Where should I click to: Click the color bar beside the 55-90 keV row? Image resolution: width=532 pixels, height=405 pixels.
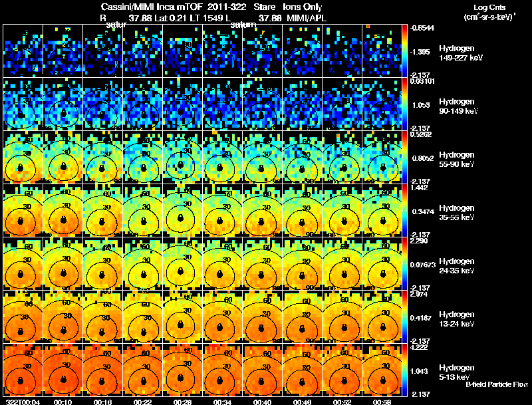click(x=405, y=158)
